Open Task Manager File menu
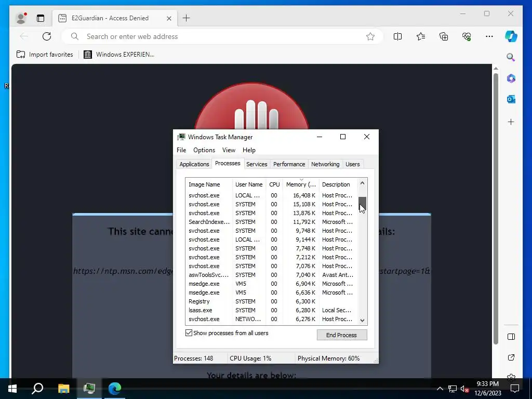This screenshot has width=532, height=399. tap(181, 150)
